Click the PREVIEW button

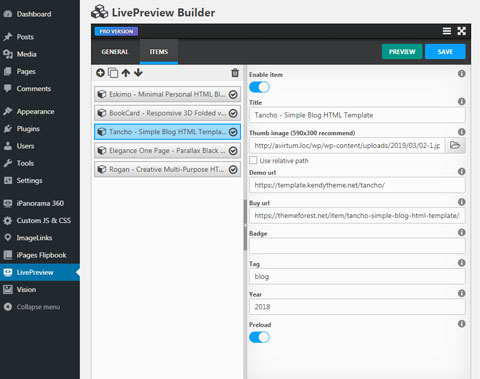[402, 52]
